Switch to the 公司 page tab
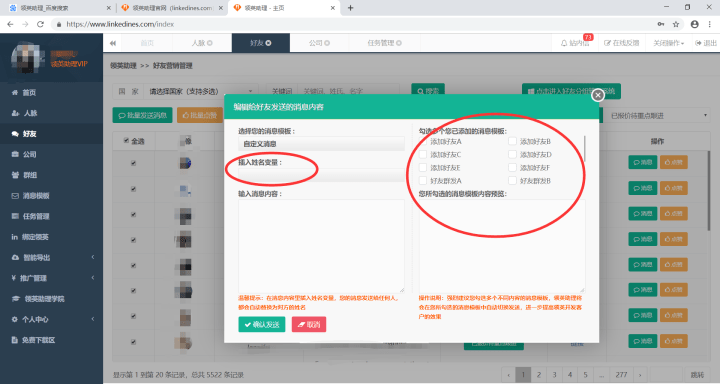Viewport: 720px width, 384px height. pyautogui.click(x=319, y=43)
